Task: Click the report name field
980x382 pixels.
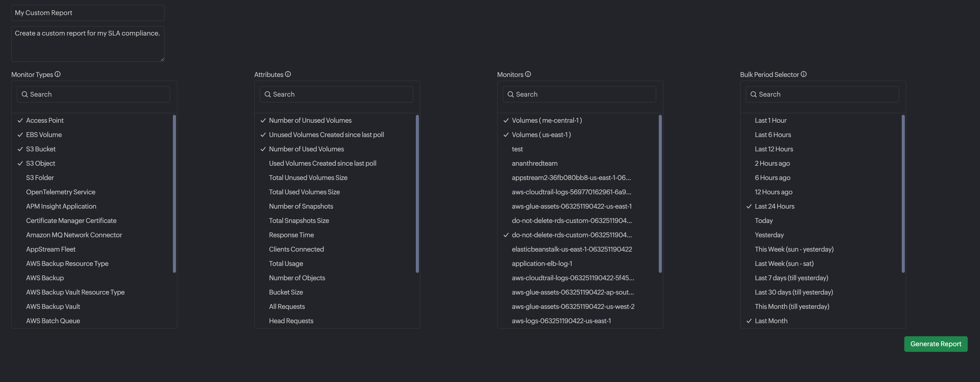Action: pos(88,13)
